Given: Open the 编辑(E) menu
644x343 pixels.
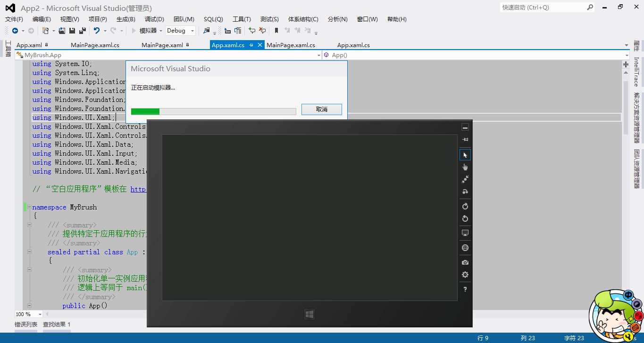Looking at the screenshot, I should [42, 19].
